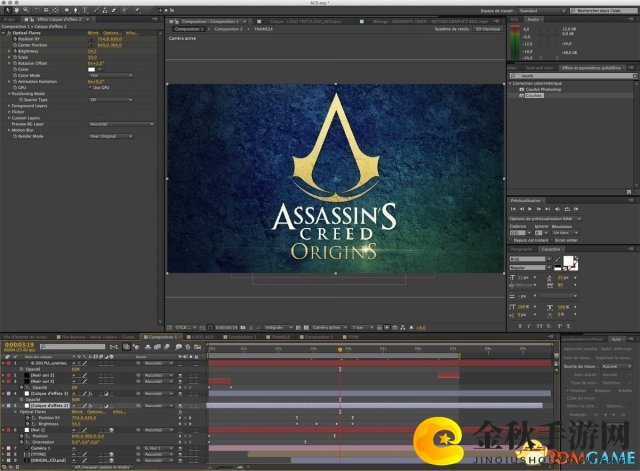Viewport: 640px width, 471px height.
Task: Open the Composition Mini-Flowchart in timeline
Action: pos(114,347)
